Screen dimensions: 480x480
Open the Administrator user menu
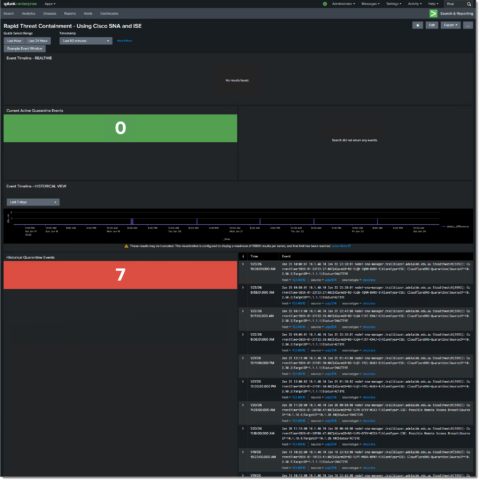344,4
